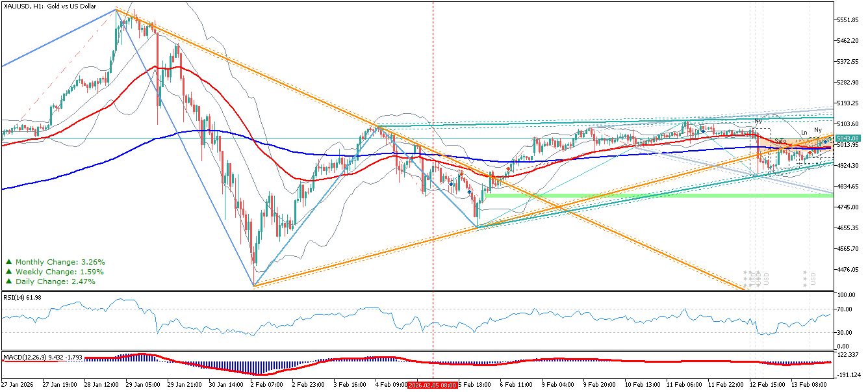868x392 pixels.
Task: Click the 70.00 level on the RSI scale
Action: tap(845, 309)
